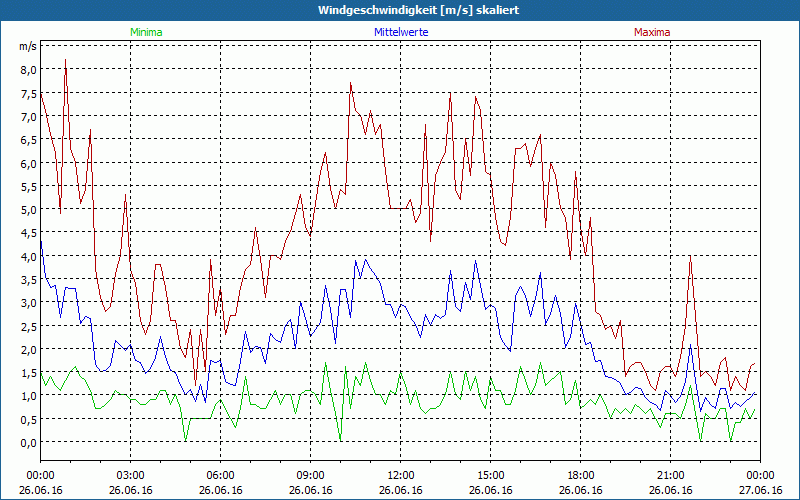Click the 1,0 y-axis value
The image size is (800, 500).
[29, 396]
